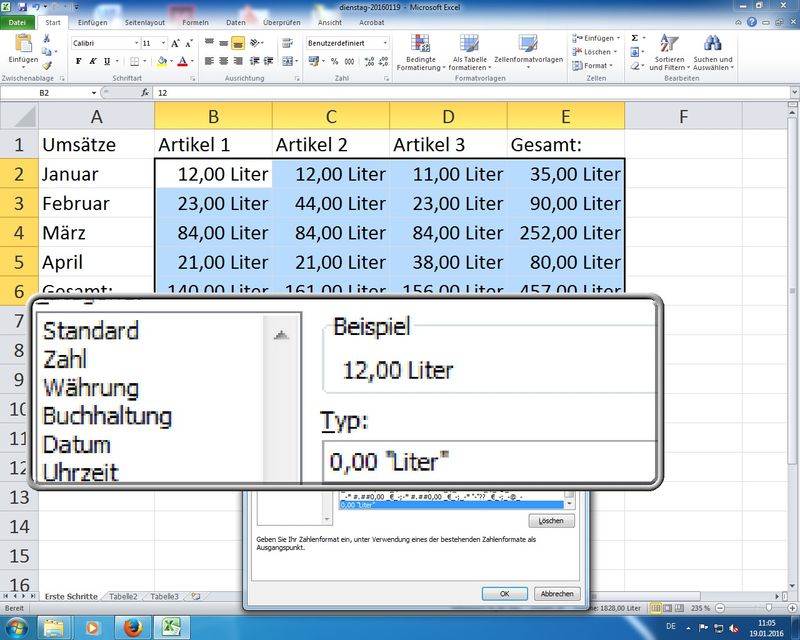Toggle bold formatting in Schriftart group
The height and width of the screenshot is (640, 800).
coord(79,61)
